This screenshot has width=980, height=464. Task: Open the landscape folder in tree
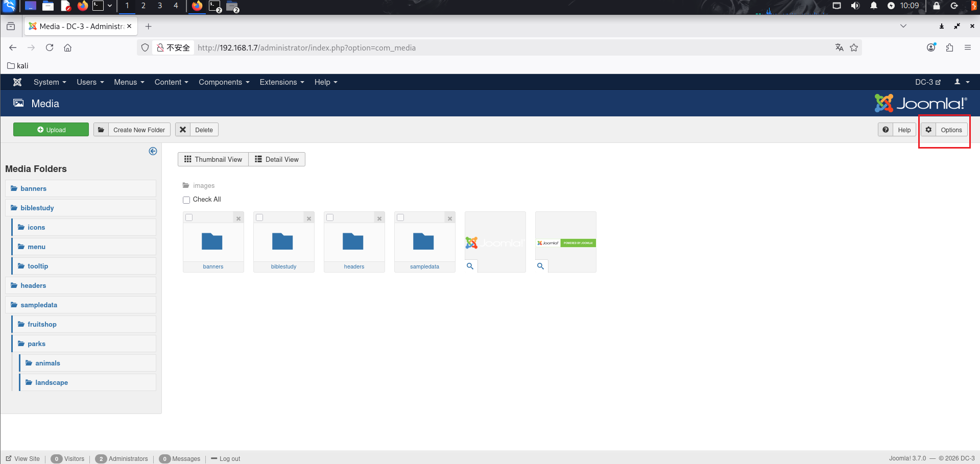click(x=51, y=382)
